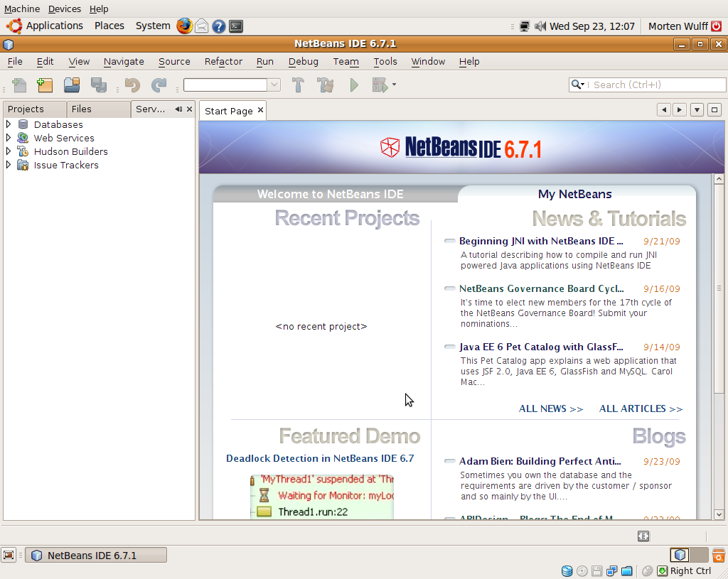Minimize the Services side panel
Image resolution: width=728 pixels, height=579 pixels.
pyautogui.click(x=178, y=109)
